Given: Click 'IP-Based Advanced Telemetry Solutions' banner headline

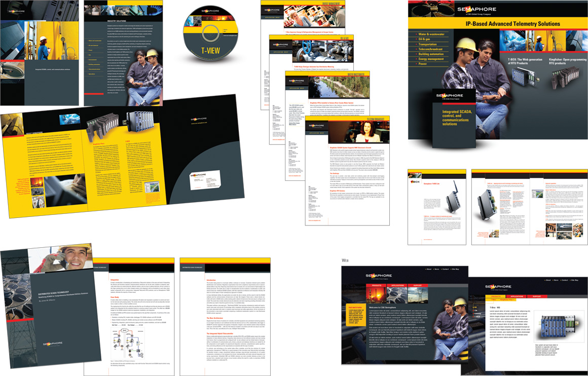Looking at the screenshot, I should tap(513, 24).
